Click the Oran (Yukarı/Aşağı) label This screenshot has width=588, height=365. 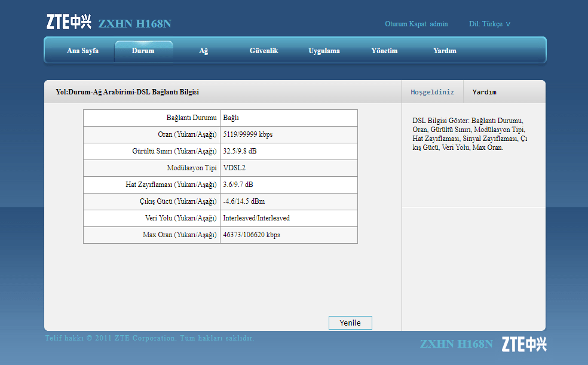(x=187, y=134)
